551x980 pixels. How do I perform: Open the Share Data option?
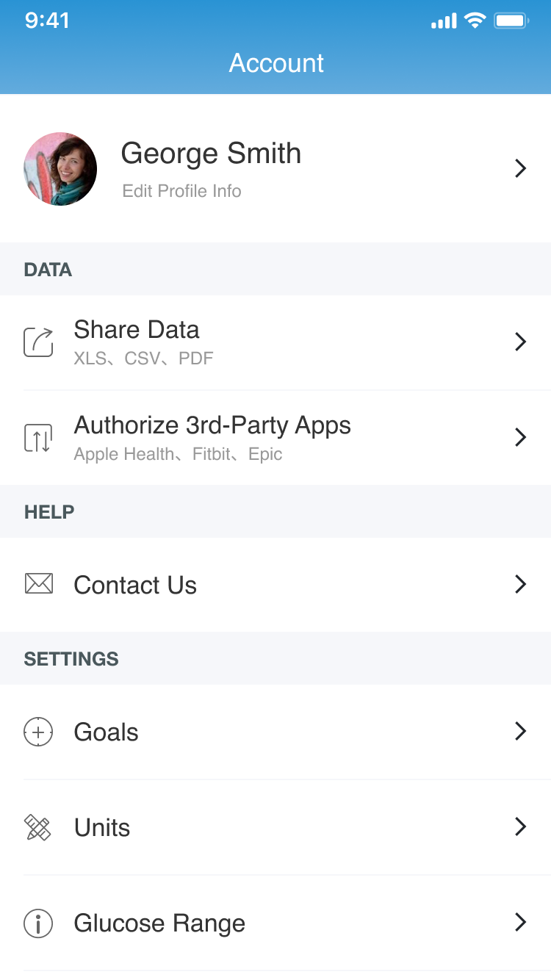pos(137,330)
